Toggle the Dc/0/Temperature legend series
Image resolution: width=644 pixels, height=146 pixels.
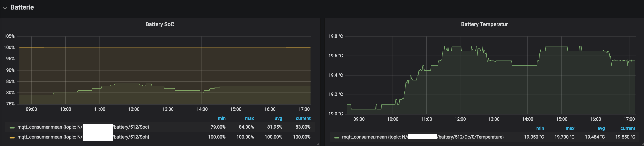pos(423,137)
